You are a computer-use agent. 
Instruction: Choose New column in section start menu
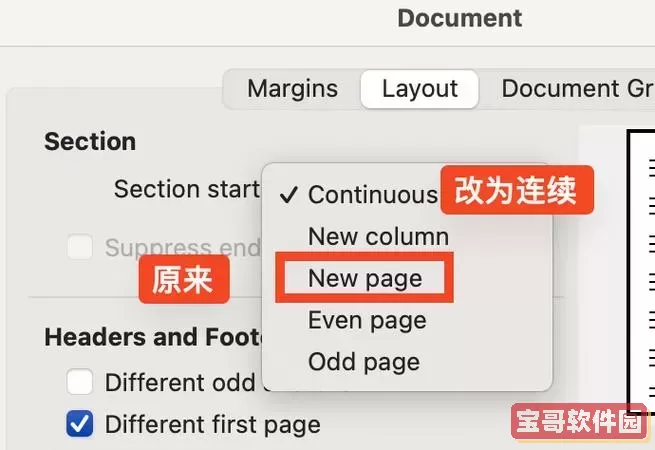[378, 236]
